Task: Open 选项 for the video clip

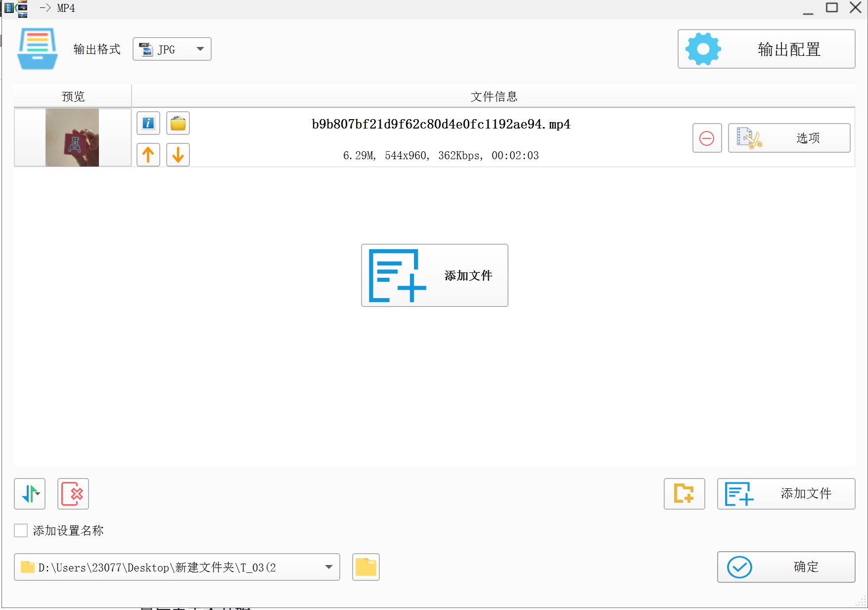Action: coord(789,138)
